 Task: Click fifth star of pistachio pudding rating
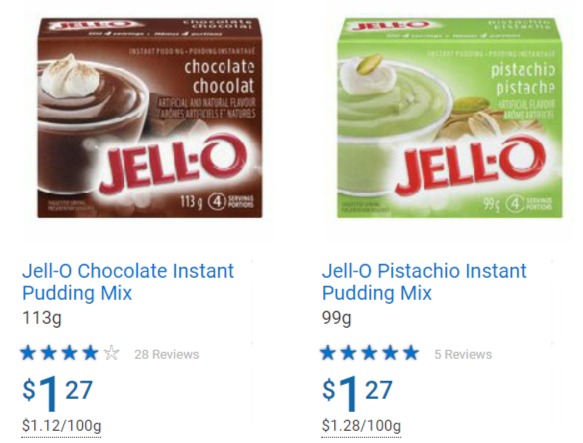tap(411, 353)
